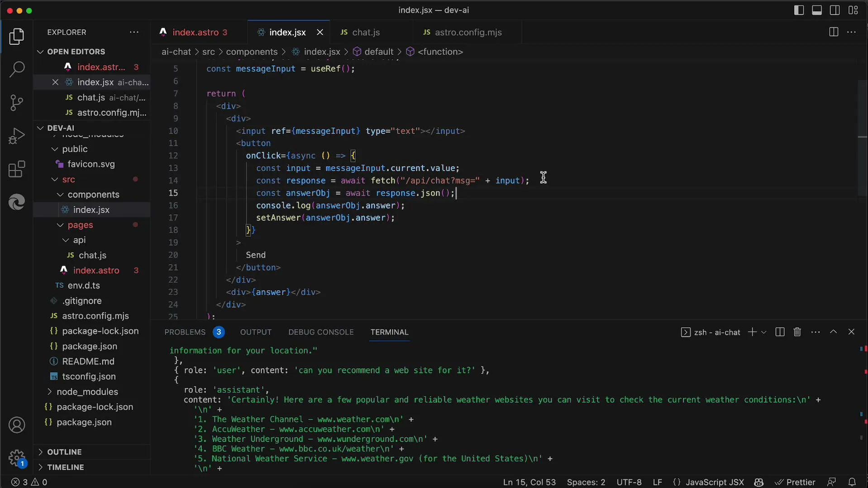The image size is (868, 488).
Task: Open chat.js under api folder
Action: coord(92,255)
